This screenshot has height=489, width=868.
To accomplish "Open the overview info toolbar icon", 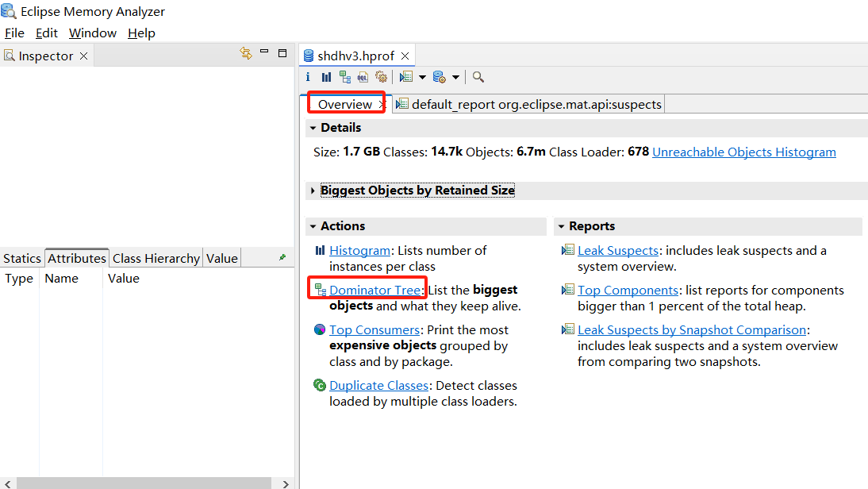I will click(308, 77).
